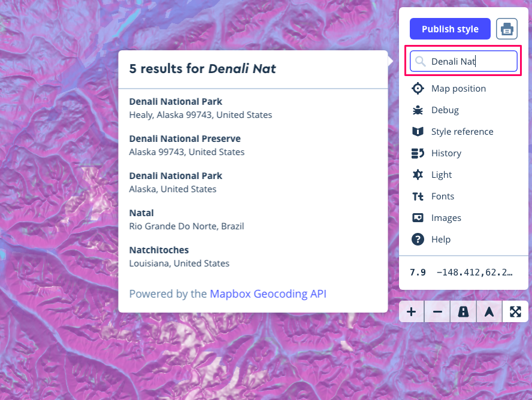Click the zoom level 7.9 readout

pyautogui.click(x=418, y=272)
